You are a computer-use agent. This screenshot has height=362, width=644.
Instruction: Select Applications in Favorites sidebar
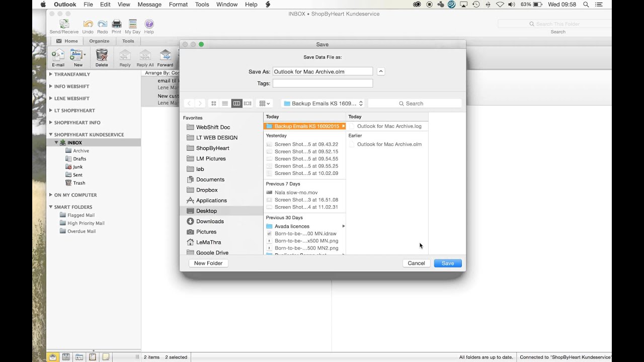[x=221, y=200]
